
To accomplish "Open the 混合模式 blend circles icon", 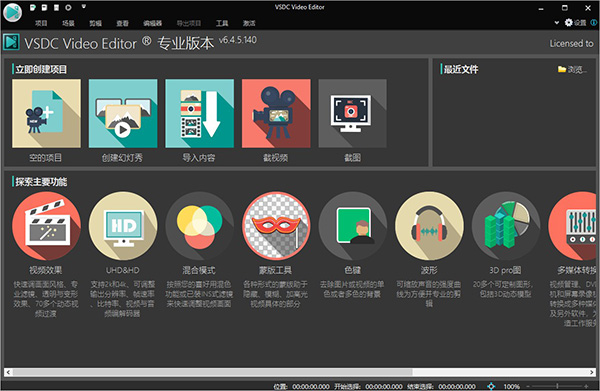I will [x=199, y=226].
